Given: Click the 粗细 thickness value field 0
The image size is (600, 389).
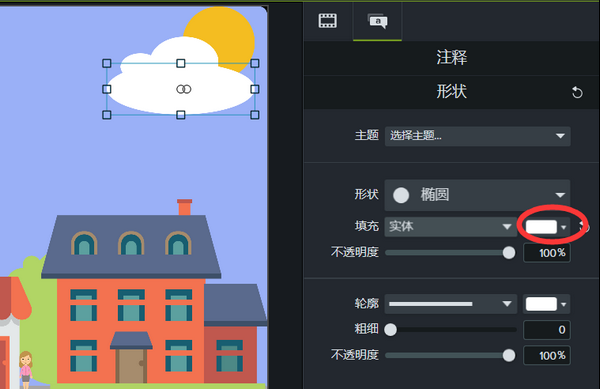Looking at the screenshot, I should (547, 330).
